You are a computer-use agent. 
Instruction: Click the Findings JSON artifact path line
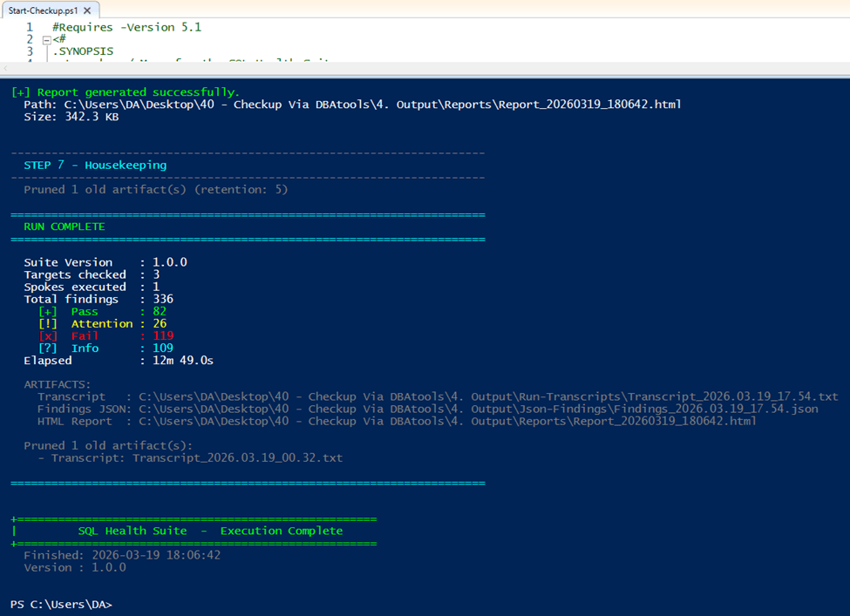pos(428,409)
